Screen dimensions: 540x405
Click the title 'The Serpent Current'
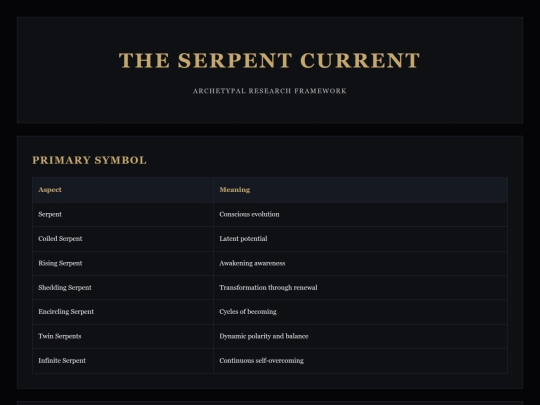click(269, 61)
